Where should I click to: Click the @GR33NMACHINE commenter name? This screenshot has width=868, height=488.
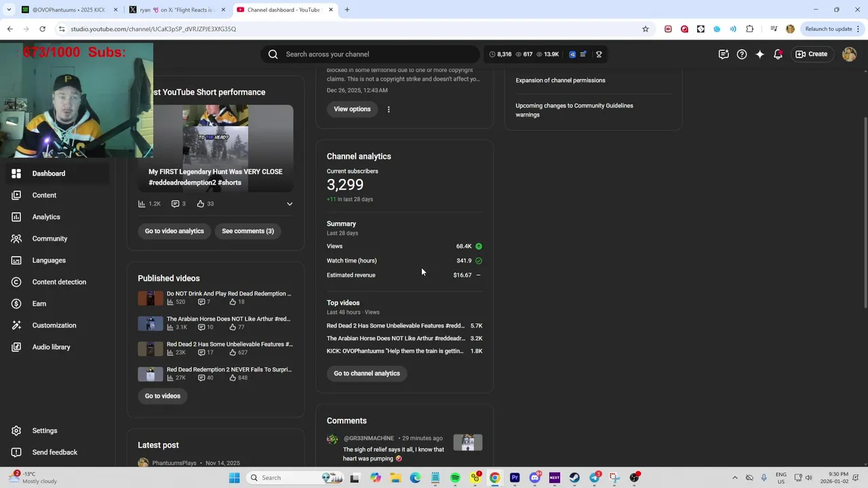pos(369,438)
